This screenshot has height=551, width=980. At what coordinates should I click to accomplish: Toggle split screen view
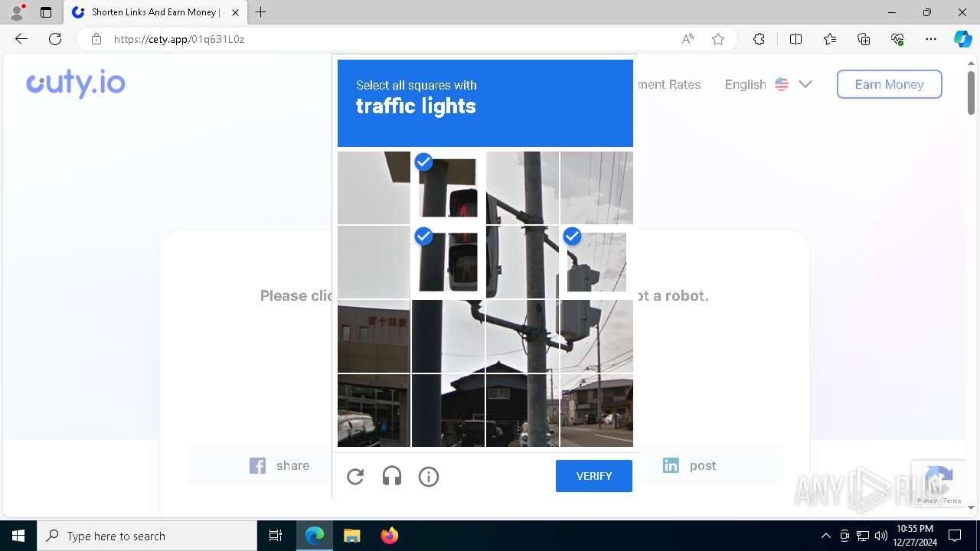pyautogui.click(x=795, y=39)
